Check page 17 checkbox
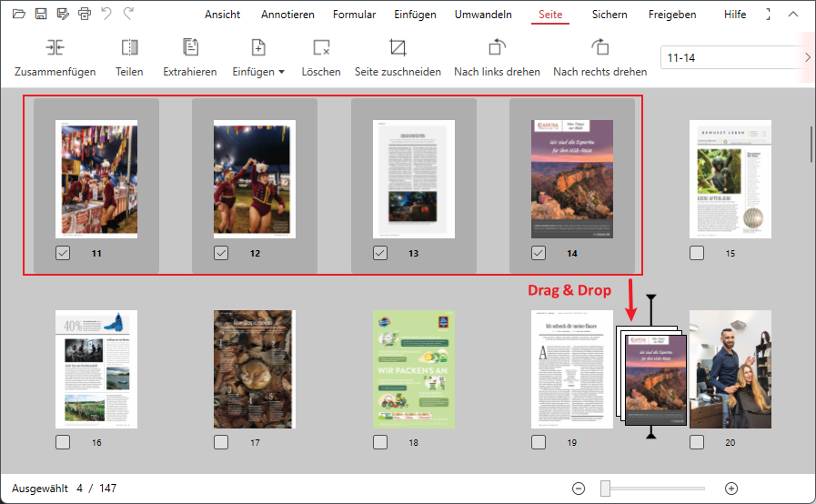The height and width of the screenshot is (504, 816). click(221, 442)
